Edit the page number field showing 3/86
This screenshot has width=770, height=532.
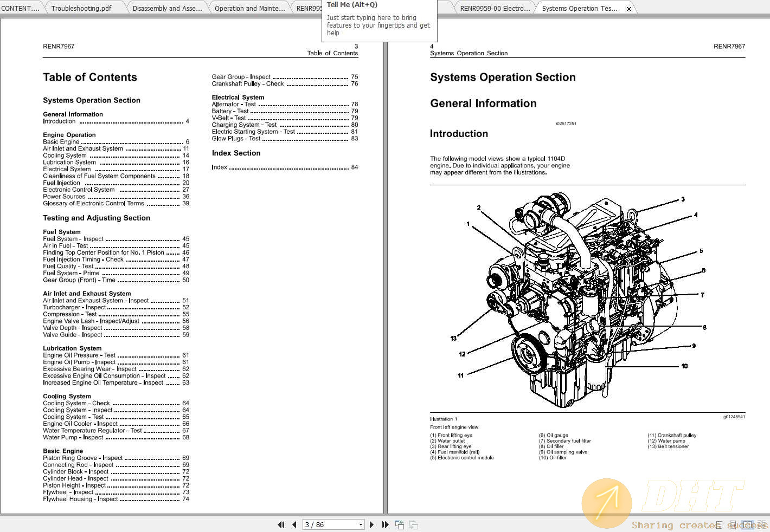point(325,524)
